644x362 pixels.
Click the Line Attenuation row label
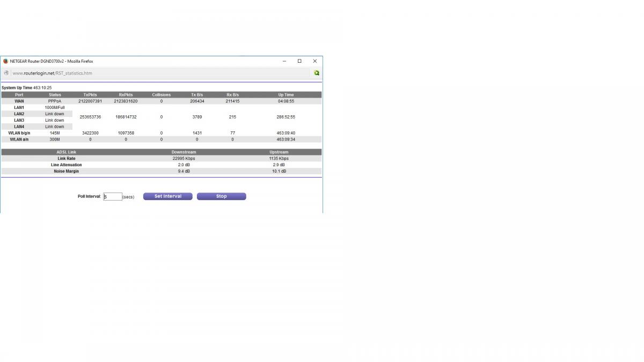67,165
